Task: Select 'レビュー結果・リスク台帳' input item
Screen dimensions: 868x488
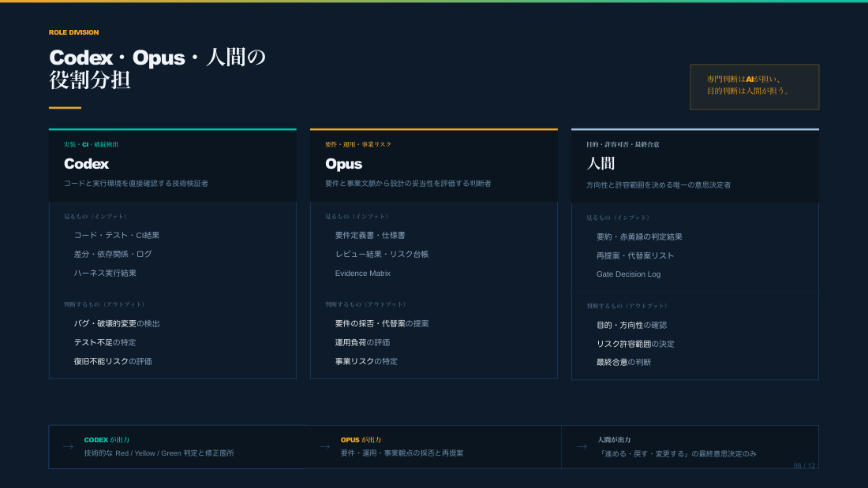Action: click(x=381, y=254)
